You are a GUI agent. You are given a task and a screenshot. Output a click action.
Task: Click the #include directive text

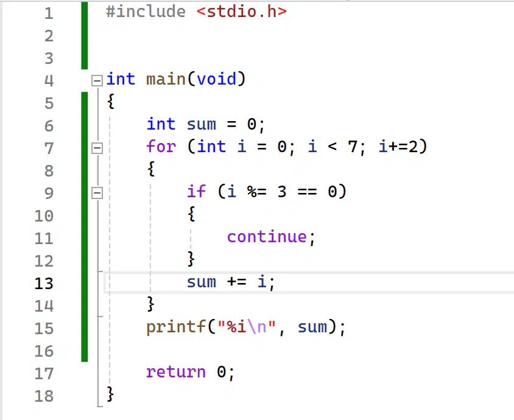(x=146, y=12)
